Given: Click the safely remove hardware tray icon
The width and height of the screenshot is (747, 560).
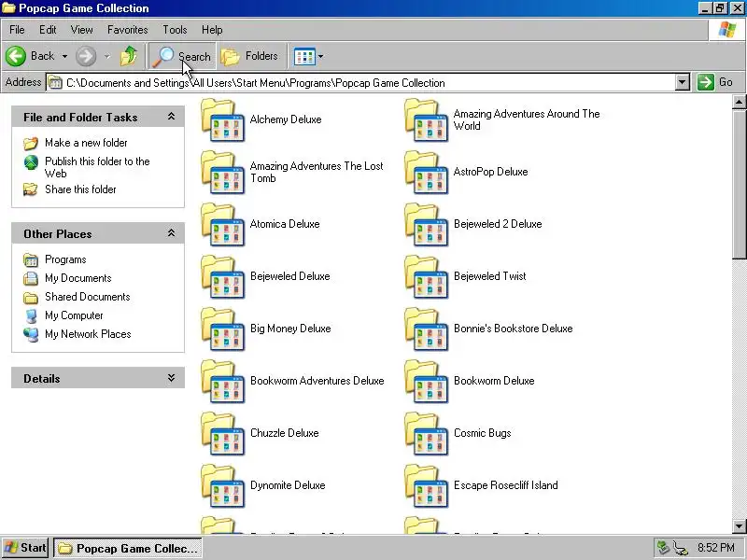Looking at the screenshot, I should [x=663, y=548].
